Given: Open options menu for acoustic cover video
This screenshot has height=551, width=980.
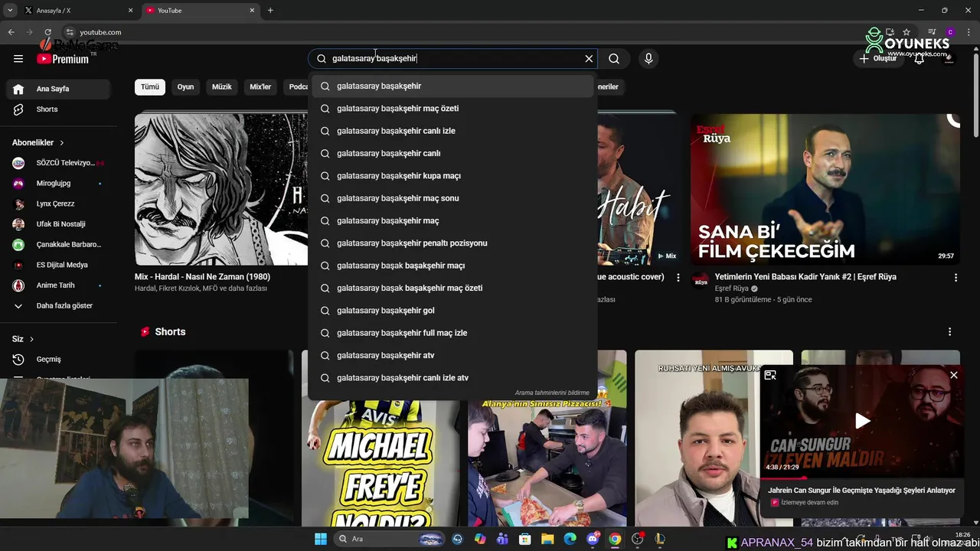Looking at the screenshot, I should (678, 278).
